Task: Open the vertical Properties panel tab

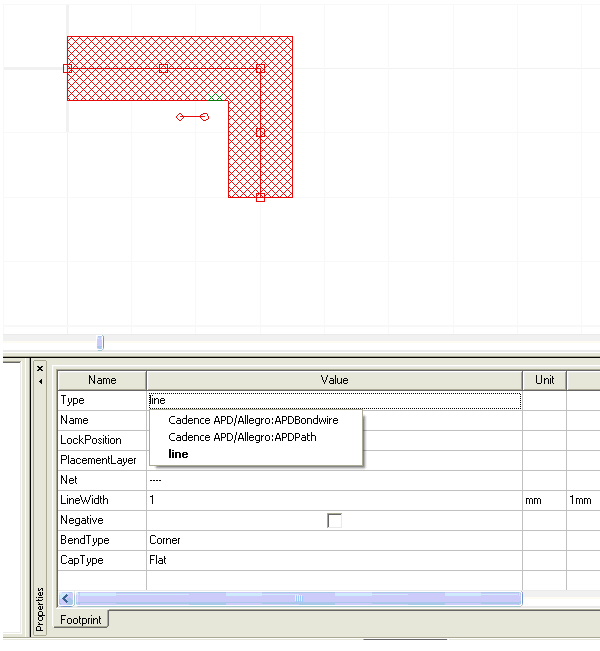Action: [40, 610]
